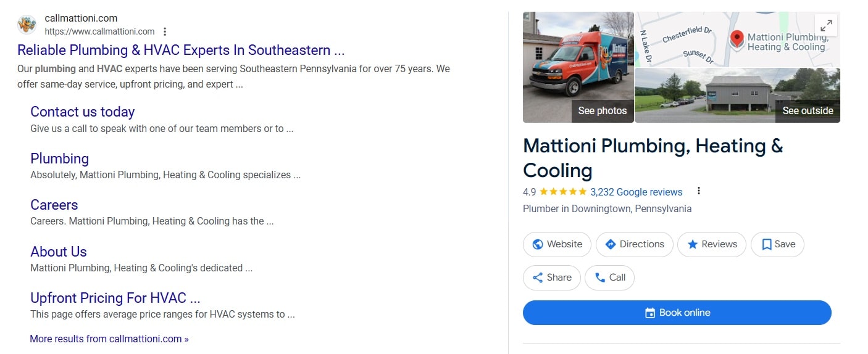The width and height of the screenshot is (868, 354).
Task: Open the See outside street view thumbnail
Action: coord(737,96)
